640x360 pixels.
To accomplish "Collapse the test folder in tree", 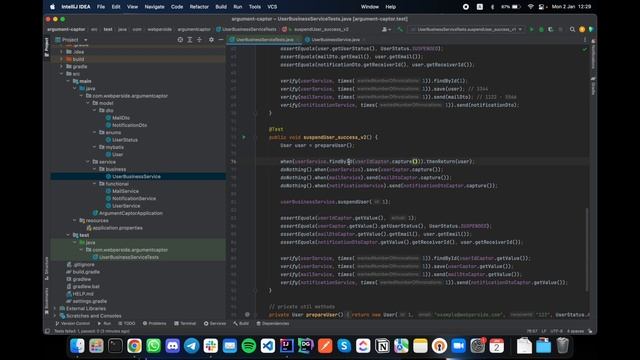I will point(68,235).
